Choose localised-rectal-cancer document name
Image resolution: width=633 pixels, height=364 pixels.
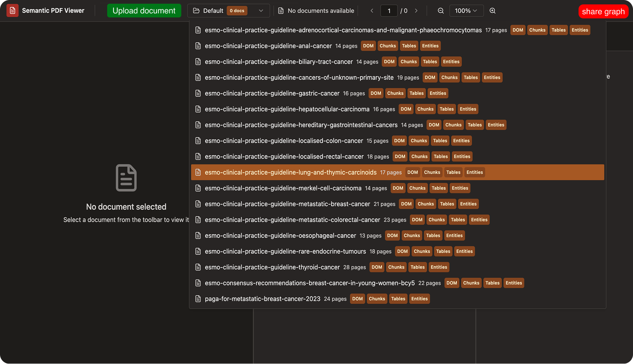point(284,156)
